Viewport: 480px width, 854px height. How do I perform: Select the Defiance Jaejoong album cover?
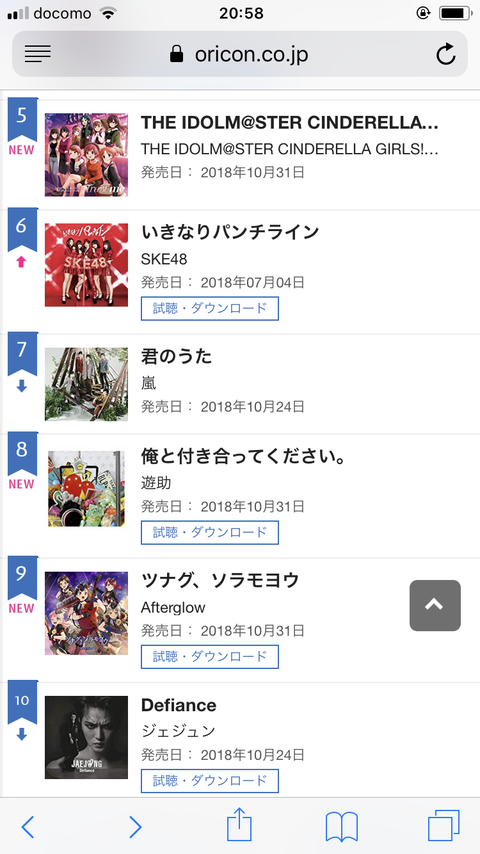[x=86, y=737]
